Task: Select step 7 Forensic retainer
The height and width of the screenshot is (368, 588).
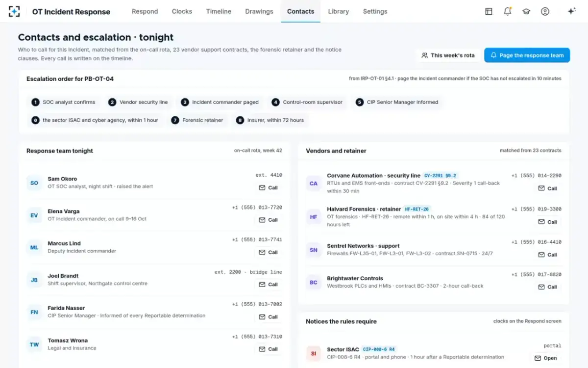Action: (x=197, y=120)
